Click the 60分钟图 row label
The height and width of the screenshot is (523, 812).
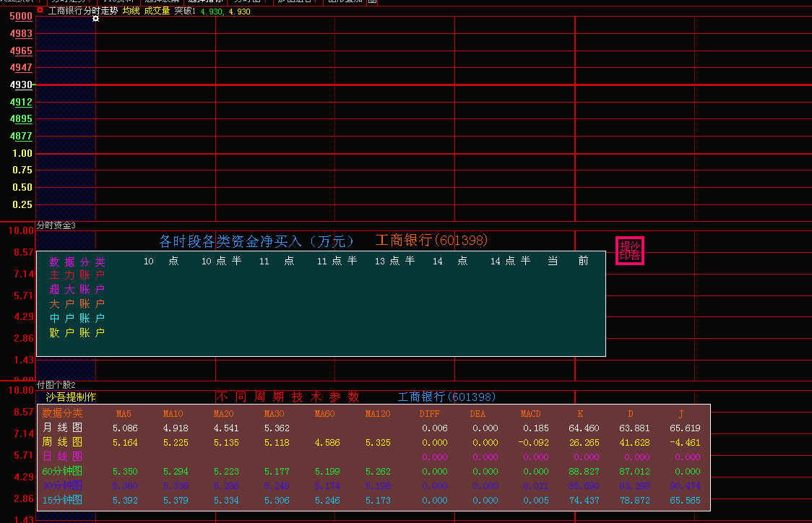pyautogui.click(x=62, y=471)
